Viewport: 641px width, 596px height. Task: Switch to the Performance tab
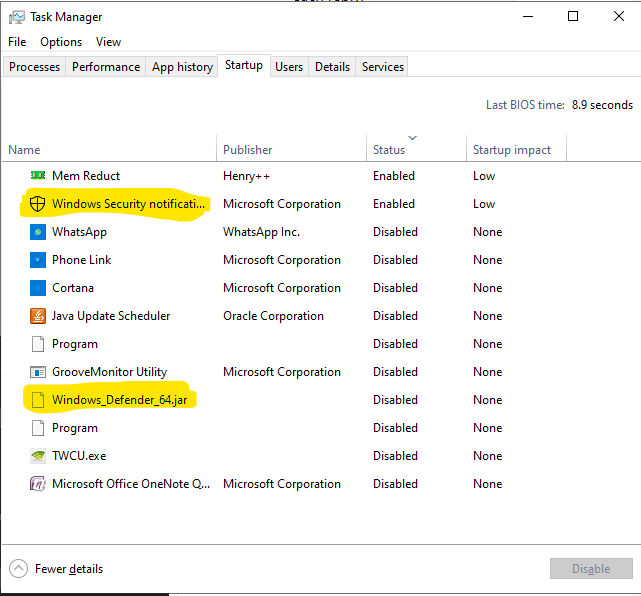pos(106,67)
